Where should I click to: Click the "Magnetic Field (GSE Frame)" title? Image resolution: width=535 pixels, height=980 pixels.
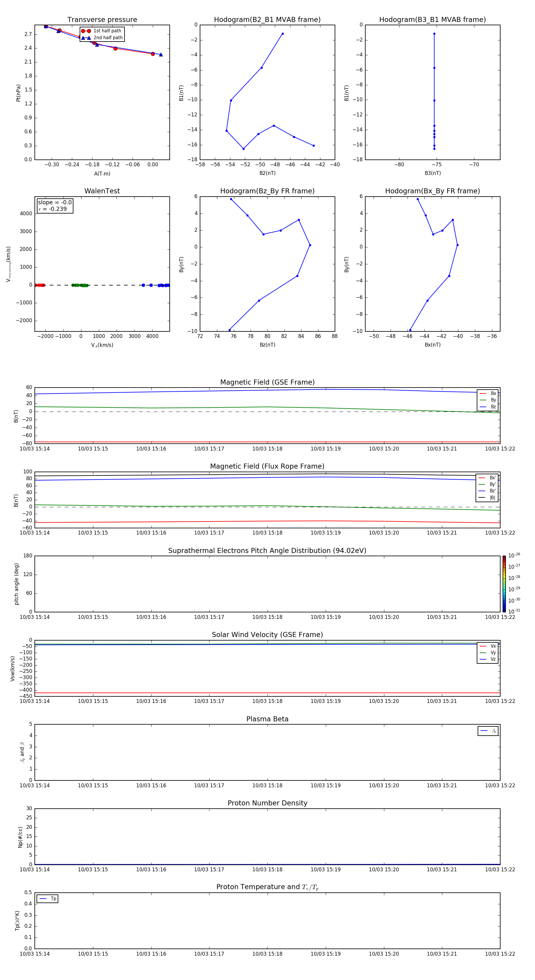click(x=267, y=382)
